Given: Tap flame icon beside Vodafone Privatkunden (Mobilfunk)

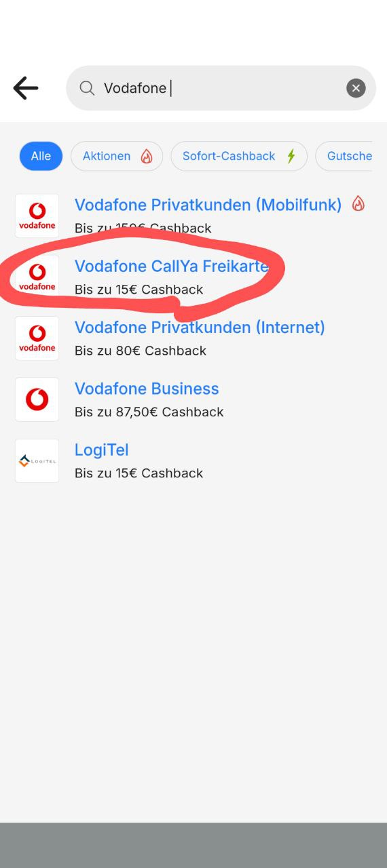Looking at the screenshot, I should [358, 203].
